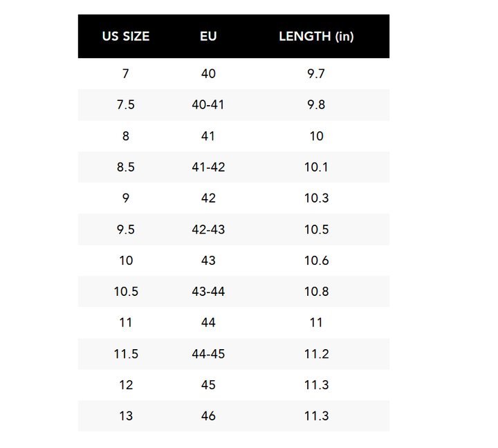
Task: Select the 10.8 length cell
Action: pos(316,292)
